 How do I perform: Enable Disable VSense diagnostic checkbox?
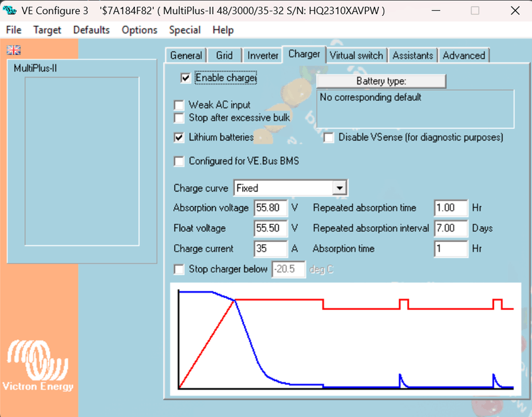pos(329,138)
